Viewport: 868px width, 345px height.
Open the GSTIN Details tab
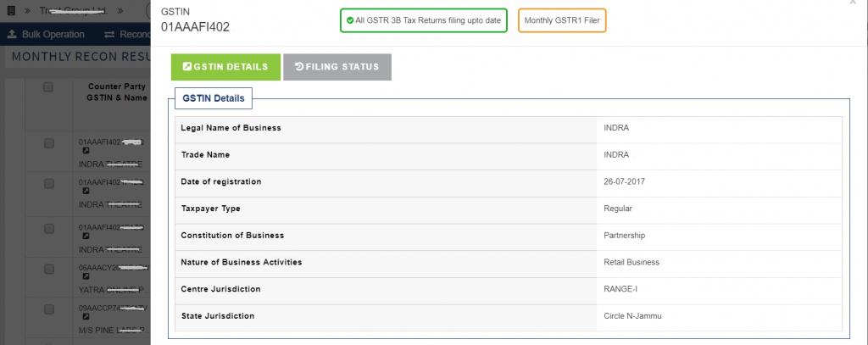[x=225, y=67]
